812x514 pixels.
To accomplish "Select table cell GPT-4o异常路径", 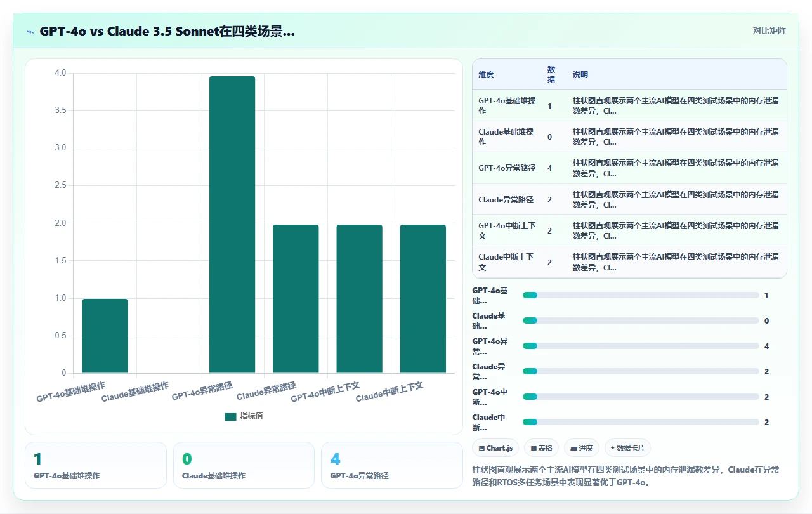I will click(507, 168).
